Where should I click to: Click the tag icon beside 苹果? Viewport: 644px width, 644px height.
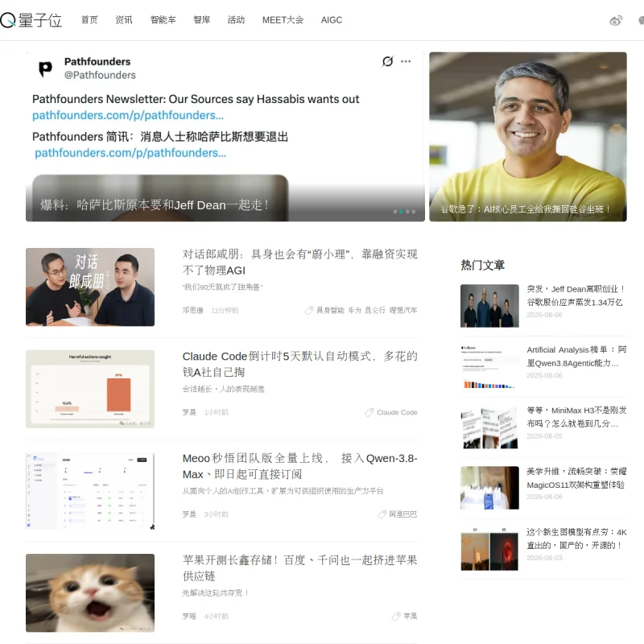point(396,616)
